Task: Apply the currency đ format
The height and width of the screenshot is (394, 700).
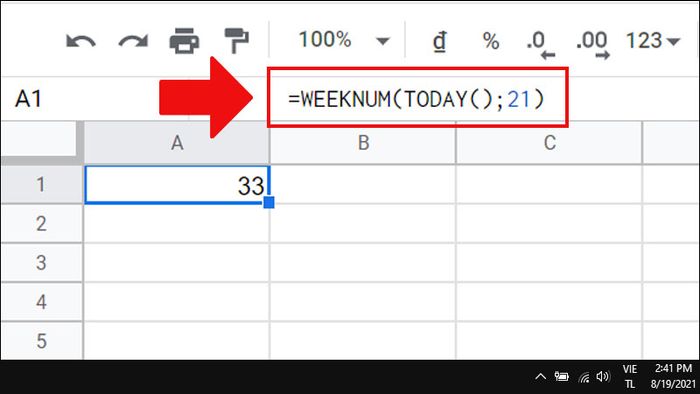Action: [x=440, y=41]
